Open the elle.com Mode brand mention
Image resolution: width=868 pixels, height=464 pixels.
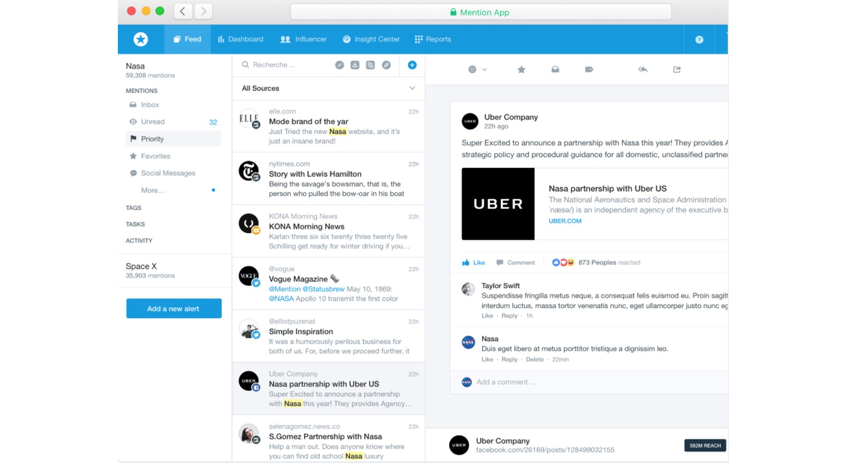point(328,126)
